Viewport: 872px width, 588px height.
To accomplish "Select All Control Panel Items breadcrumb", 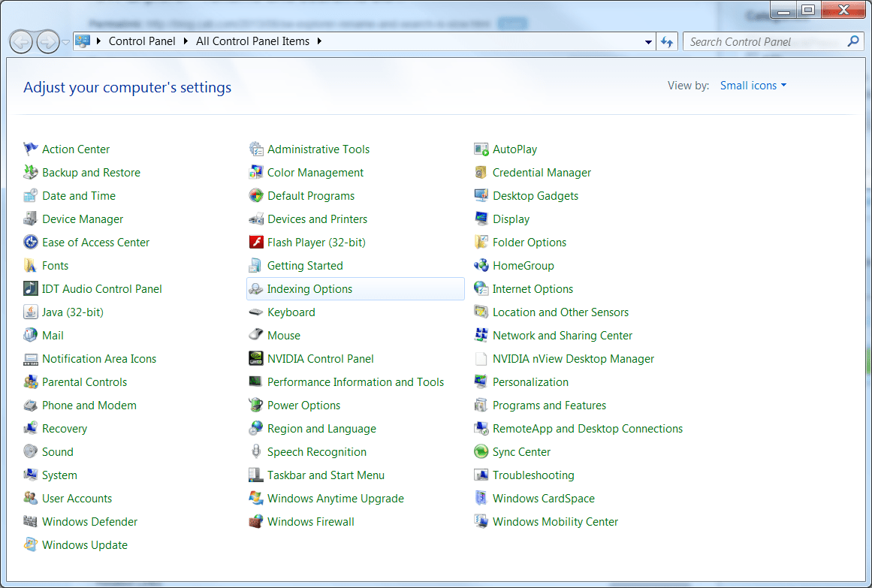I will [x=252, y=41].
